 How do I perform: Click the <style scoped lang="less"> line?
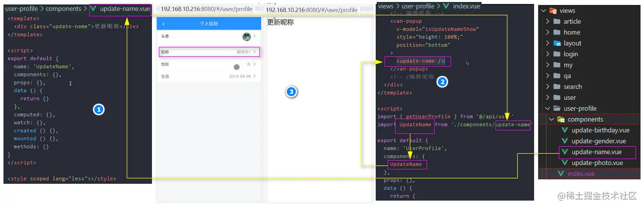pyautogui.click(x=61, y=178)
